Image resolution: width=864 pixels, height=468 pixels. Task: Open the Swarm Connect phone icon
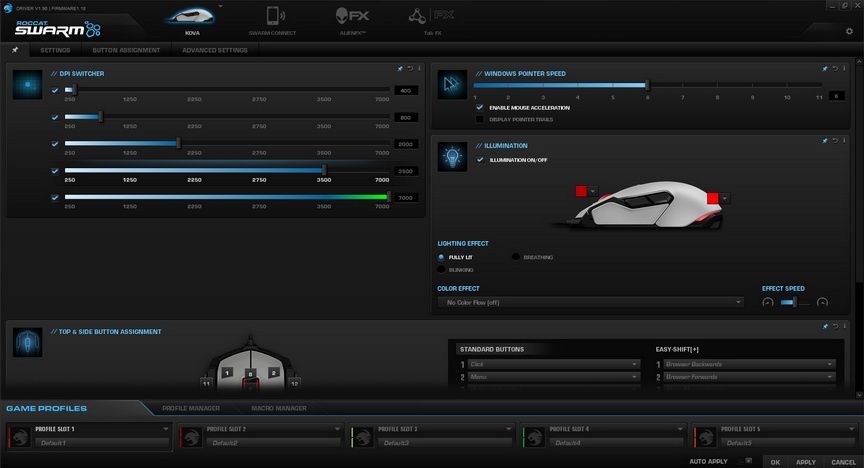click(274, 16)
